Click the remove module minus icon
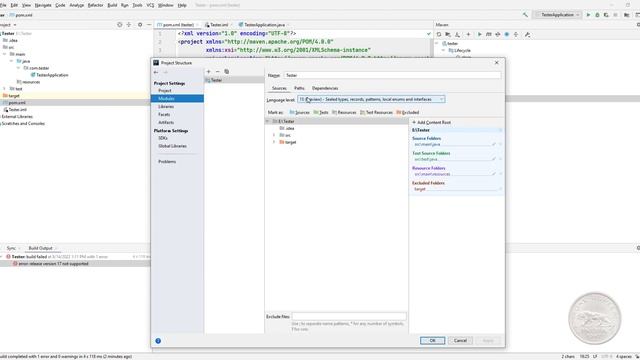 [218, 72]
